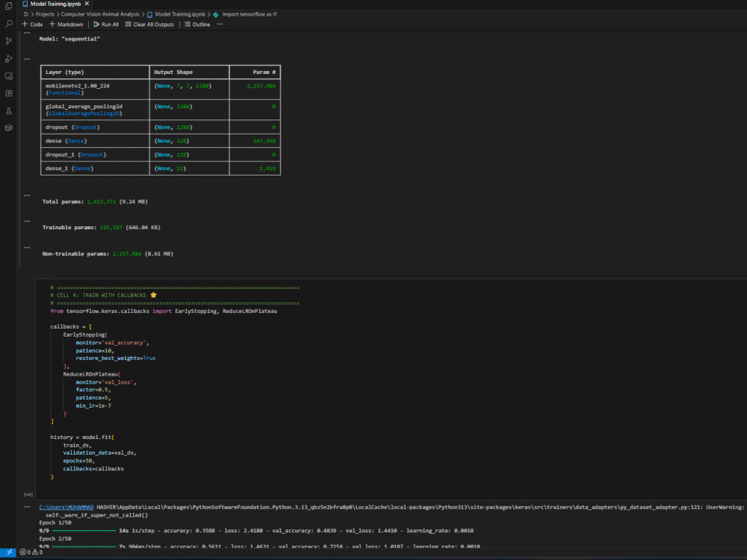The width and height of the screenshot is (747, 560).
Task: Click the restore_best_weights=True line
Action: (115, 358)
